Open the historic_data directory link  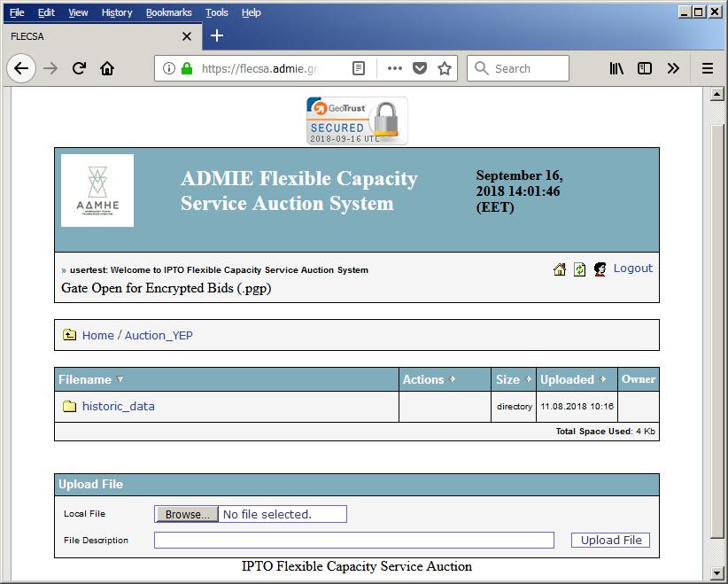tap(119, 407)
